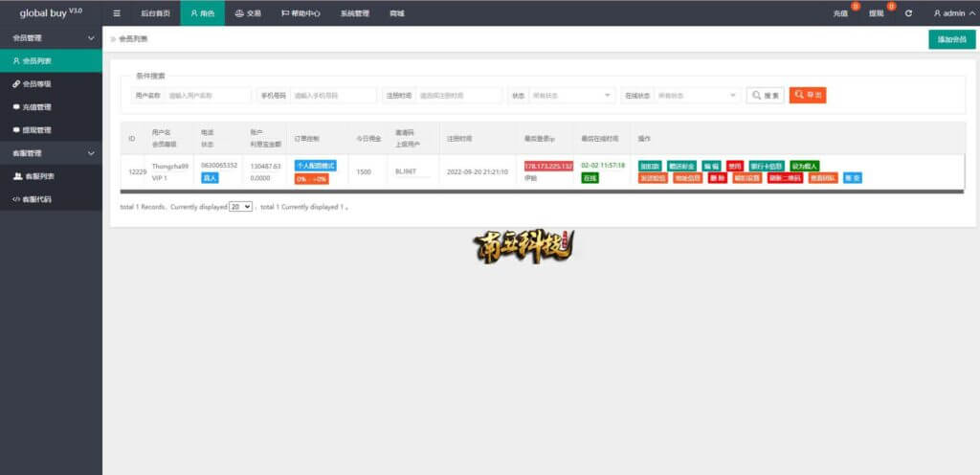Toggle the hamburger sidebar menu icon
Image resolution: width=980 pixels, height=475 pixels.
117,13
